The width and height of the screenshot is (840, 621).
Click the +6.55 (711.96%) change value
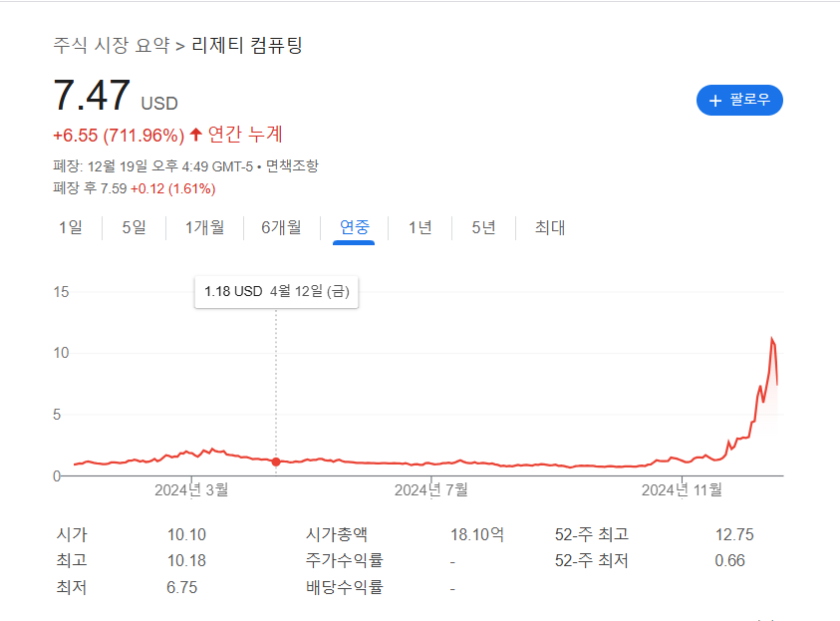119,135
